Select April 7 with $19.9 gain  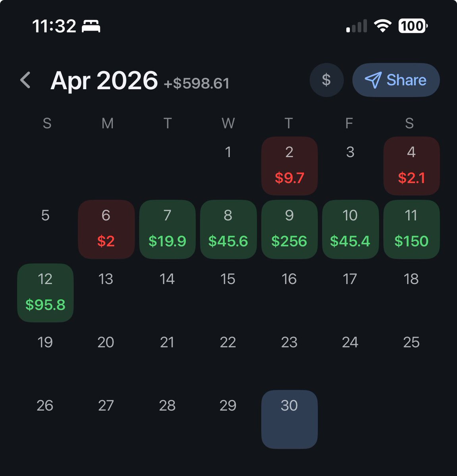pyautogui.click(x=167, y=229)
